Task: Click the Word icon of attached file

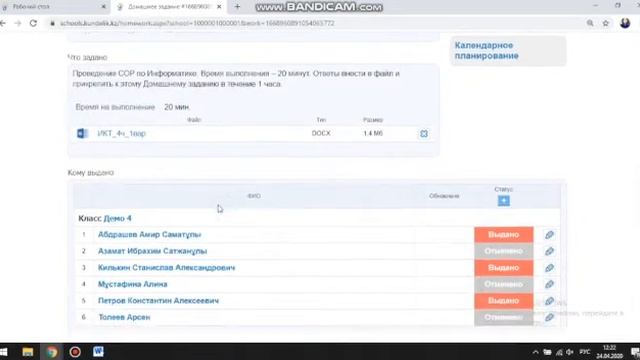Action: [82, 133]
